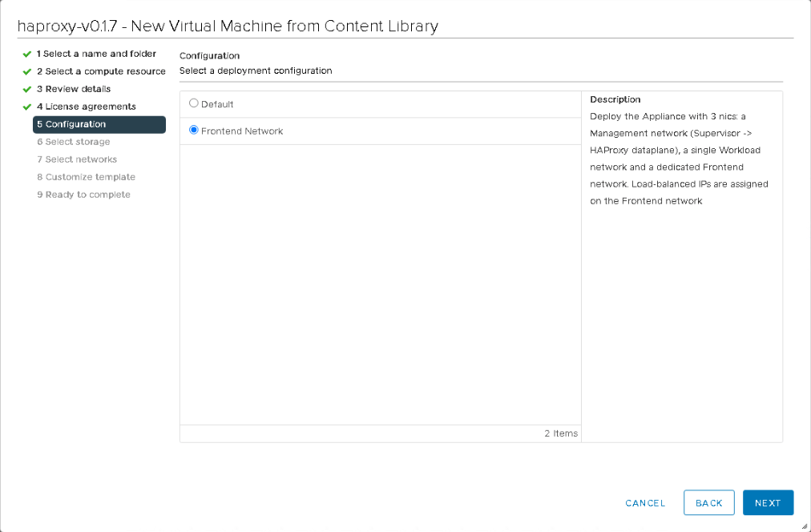The width and height of the screenshot is (811, 532).
Task: Click green checkmark beside Select a name and folder
Action: click(x=27, y=54)
